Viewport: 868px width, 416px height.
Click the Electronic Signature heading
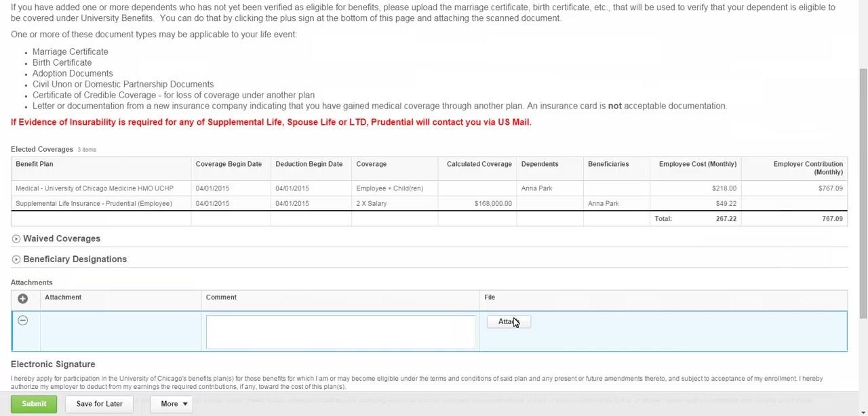(53, 365)
